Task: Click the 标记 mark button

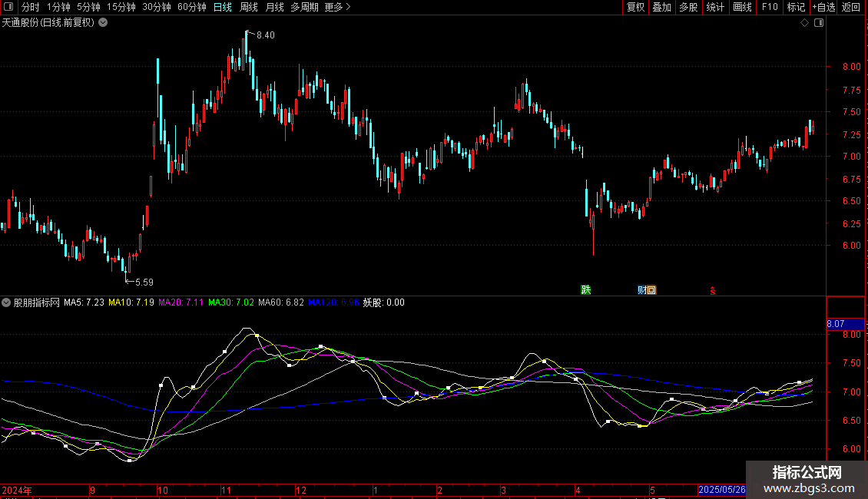Action: click(x=796, y=7)
